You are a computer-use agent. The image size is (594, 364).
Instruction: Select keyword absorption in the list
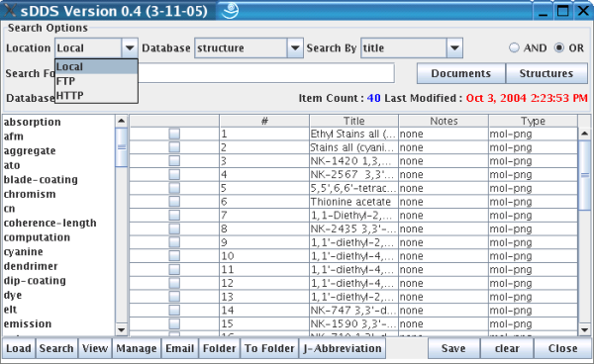tap(33, 123)
